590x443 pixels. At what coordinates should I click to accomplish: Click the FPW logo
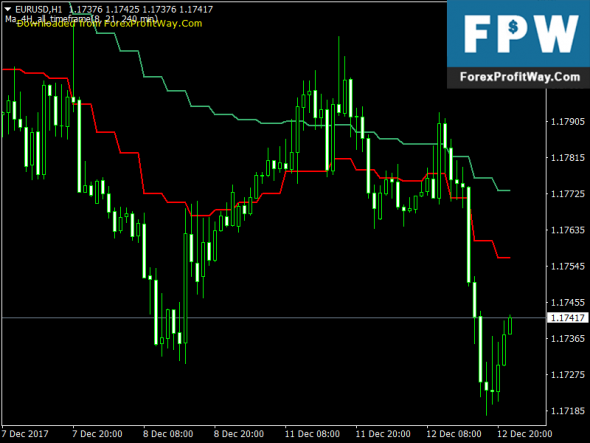pyautogui.click(x=521, y=34)
